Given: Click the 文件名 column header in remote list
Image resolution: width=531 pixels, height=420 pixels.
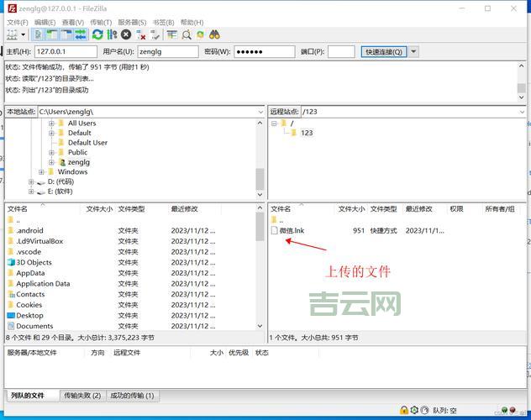Looking at the screenshot, I should 281,208.
